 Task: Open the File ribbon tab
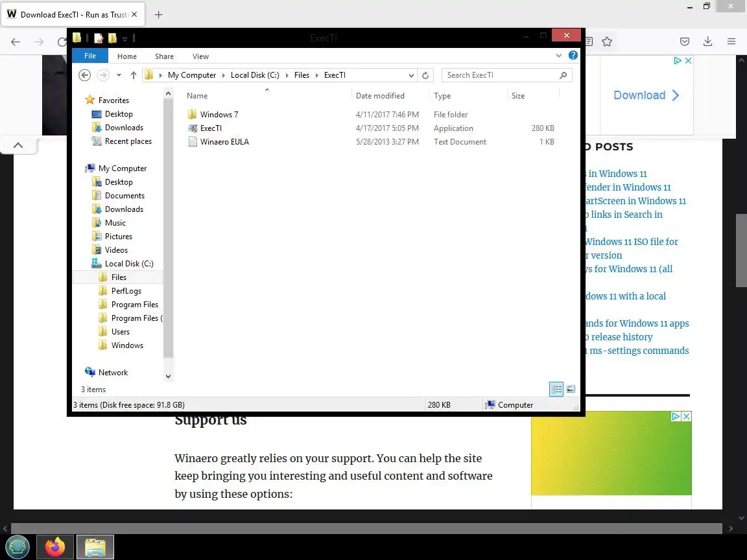[90, 56]
